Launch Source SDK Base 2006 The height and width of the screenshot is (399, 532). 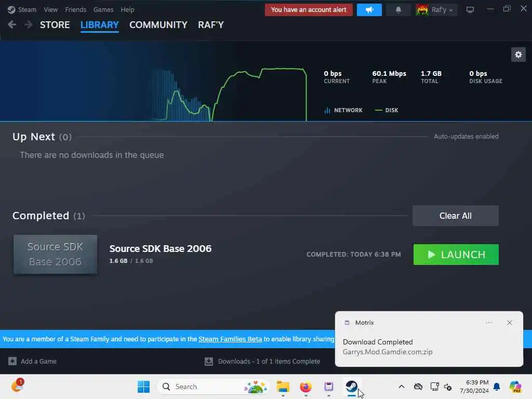coord(456,255)
